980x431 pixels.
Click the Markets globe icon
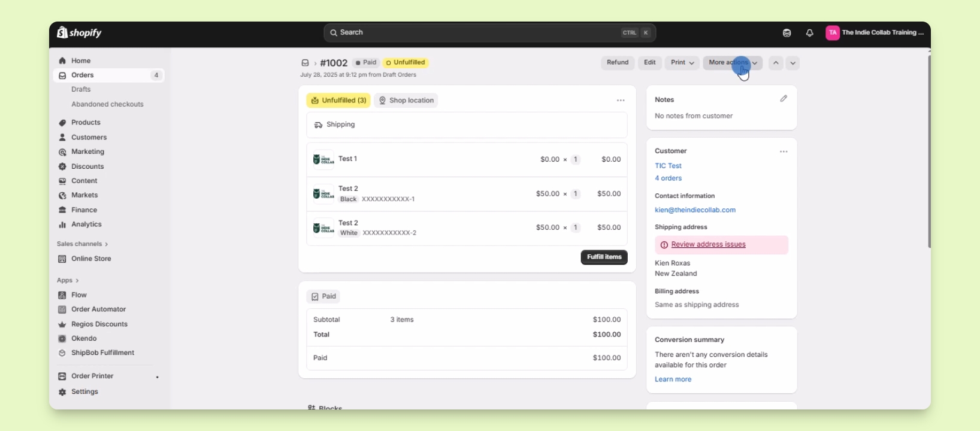pos(62,195)
